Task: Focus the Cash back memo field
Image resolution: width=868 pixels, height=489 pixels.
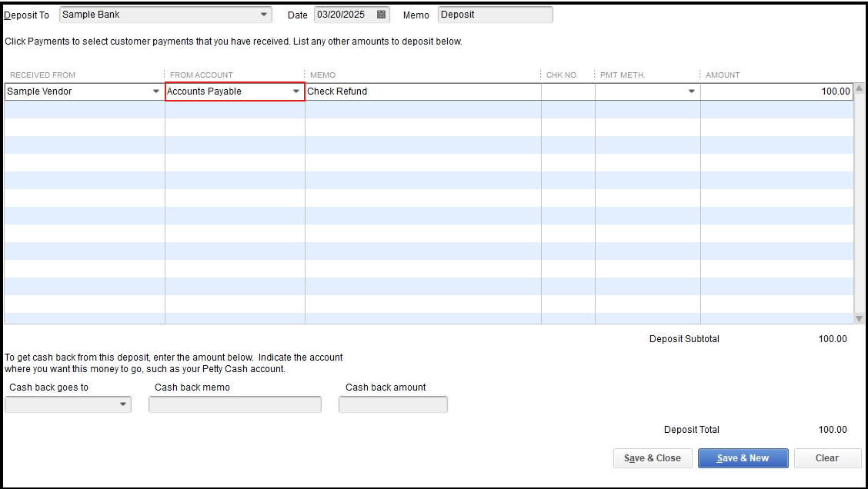Action: click(x=235, y=404)
